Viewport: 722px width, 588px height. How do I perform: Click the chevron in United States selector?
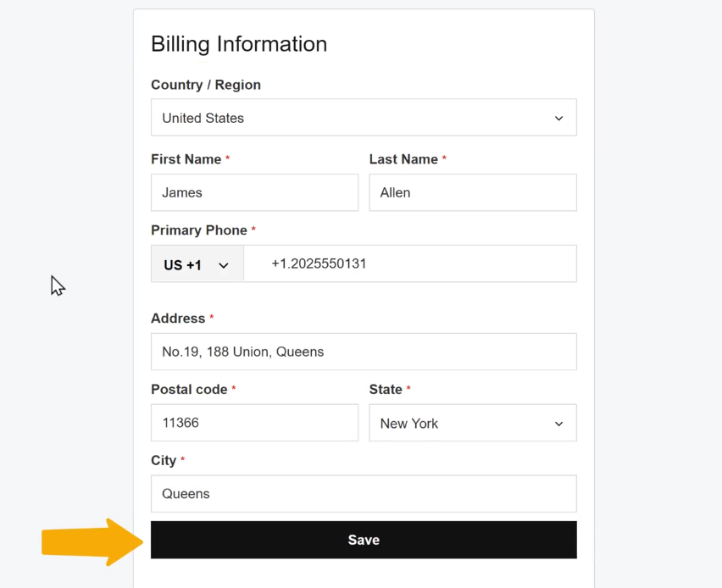(x=558, y=119)
